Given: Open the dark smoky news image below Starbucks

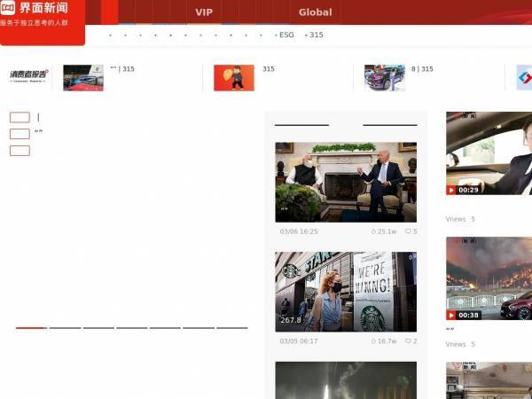Looking at the screenshot, I should click(346, 380).
